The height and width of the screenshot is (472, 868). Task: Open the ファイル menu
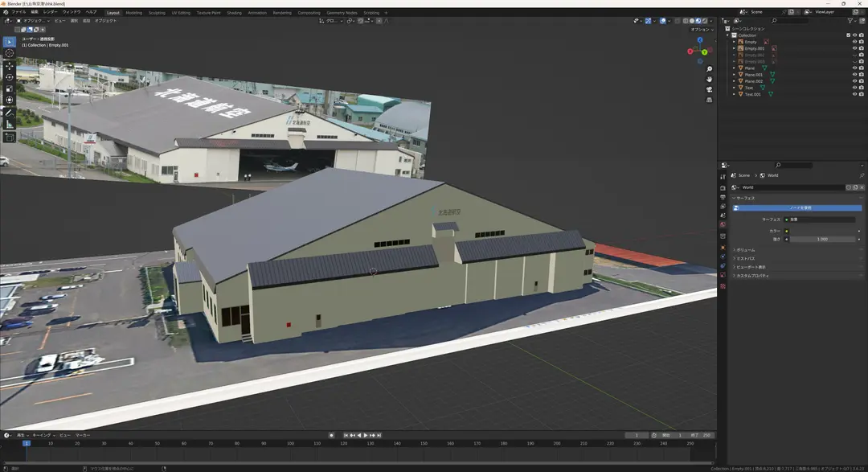coord(18,12)
